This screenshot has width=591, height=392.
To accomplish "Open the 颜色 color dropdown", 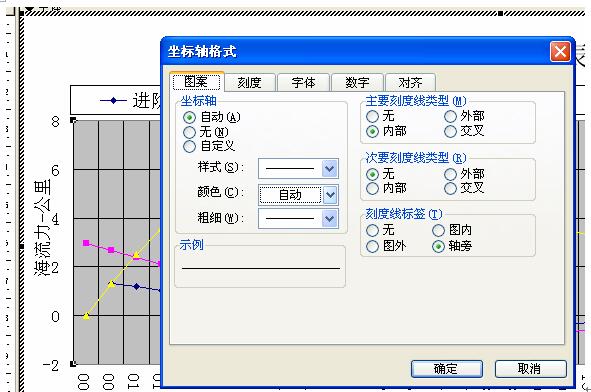I will click(x=330, y=195).
